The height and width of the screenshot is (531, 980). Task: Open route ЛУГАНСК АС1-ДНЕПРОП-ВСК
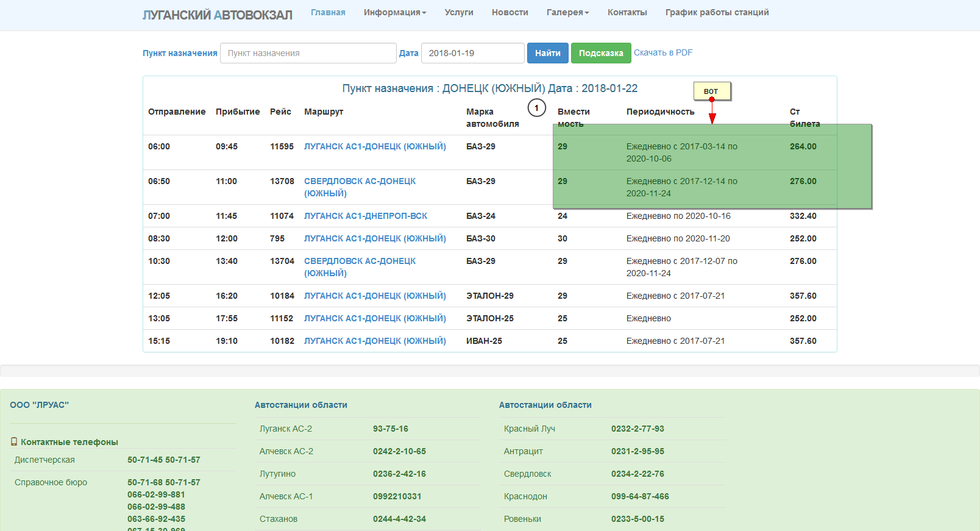pos(366,216)
